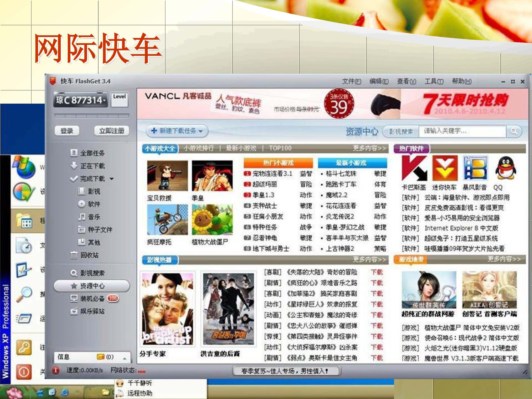The image size is (532, 399).
Task: Click the Kaspersky (卡巴斯基) software icon
Action: 414,168
